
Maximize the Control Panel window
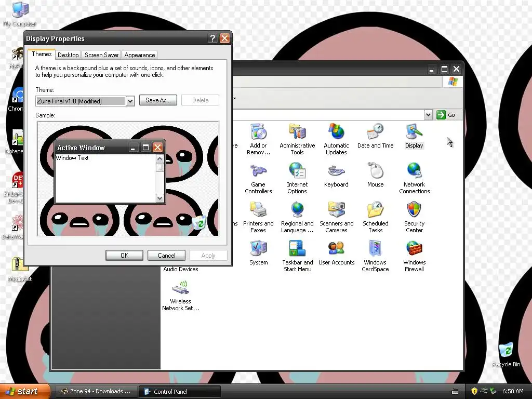pyautogui.click(x=444, y=69)
